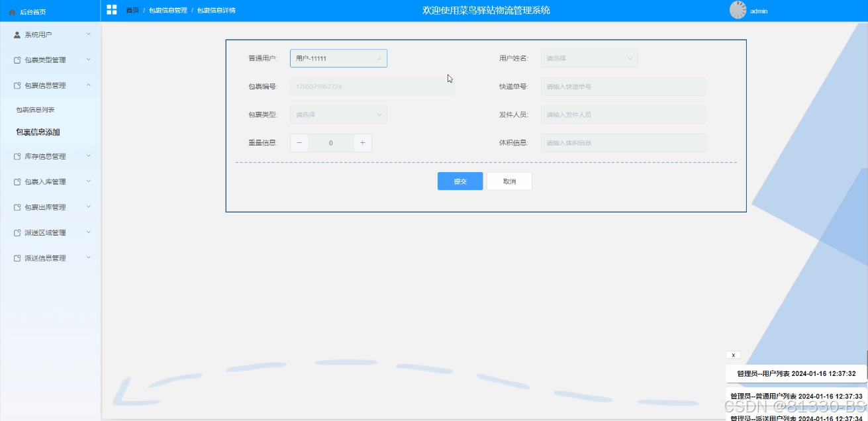The width and height of the screenshot is (868, 421).
Task: Click the 管理员--普通用户列表 notification
Action: [x=796, y=397]
